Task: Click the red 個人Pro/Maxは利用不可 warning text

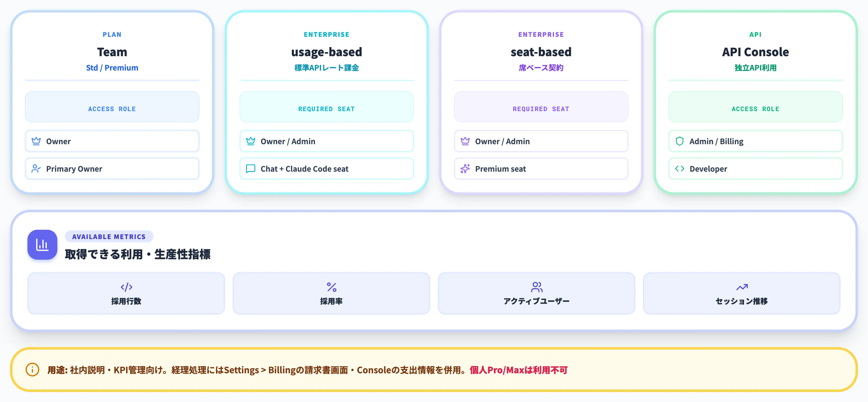Action: (x=518, y=370)
